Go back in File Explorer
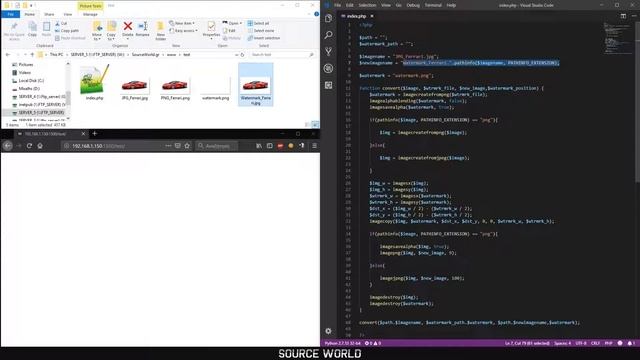640x360 pixels. point(8,55)
